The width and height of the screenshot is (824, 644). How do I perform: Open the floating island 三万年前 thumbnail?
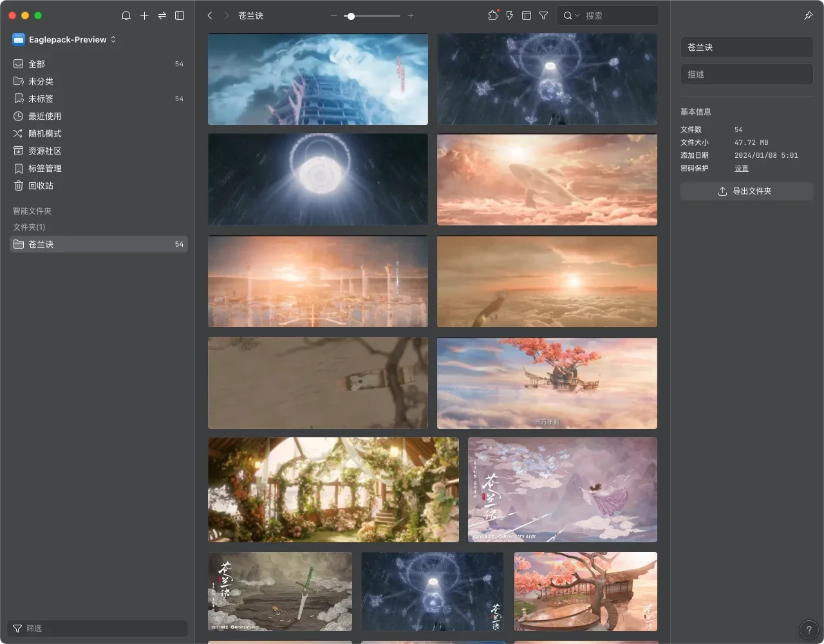point(547,383)
